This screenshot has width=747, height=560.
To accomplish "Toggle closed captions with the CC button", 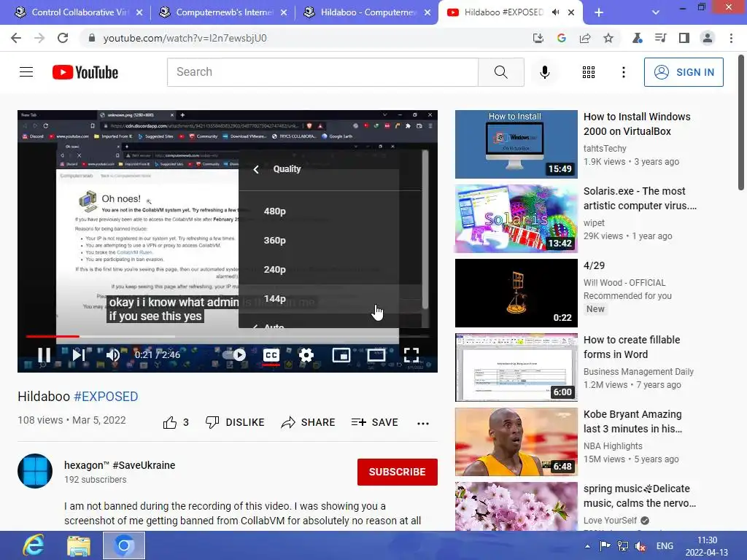I will click(x=271, y=355).
